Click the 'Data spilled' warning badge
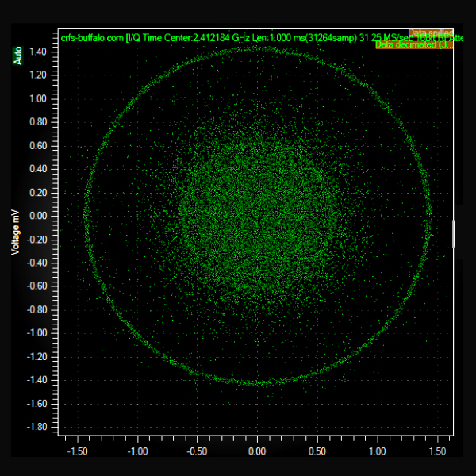Screen dimensions: 476x476 (431, 33)
